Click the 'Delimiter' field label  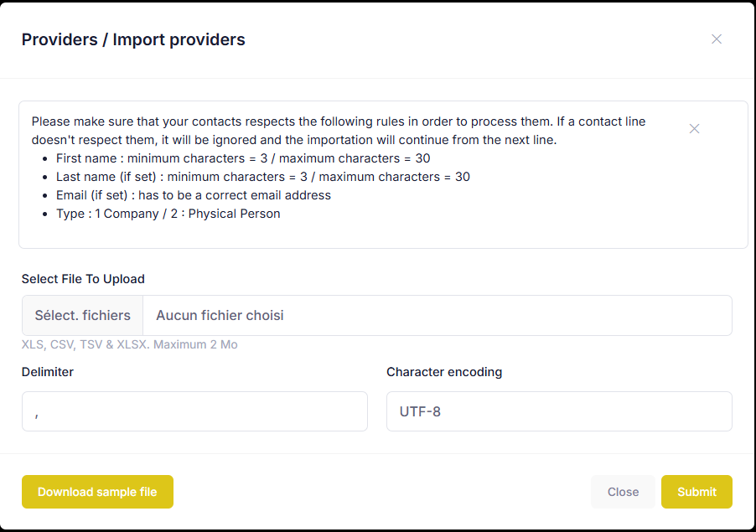click(x=48, y=372)
